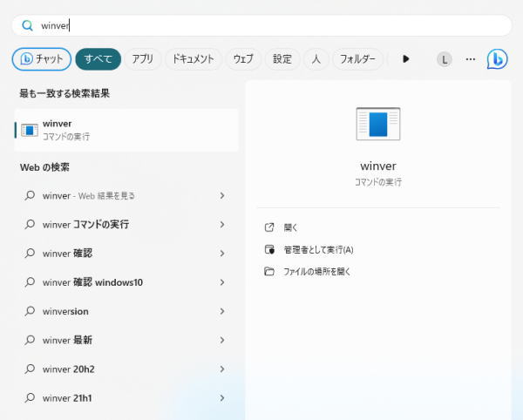Image resolution: width=523 pixels, height=420 pixels.
Task: Launch Bing chat with the blue b icon
Action: [497, 59]
